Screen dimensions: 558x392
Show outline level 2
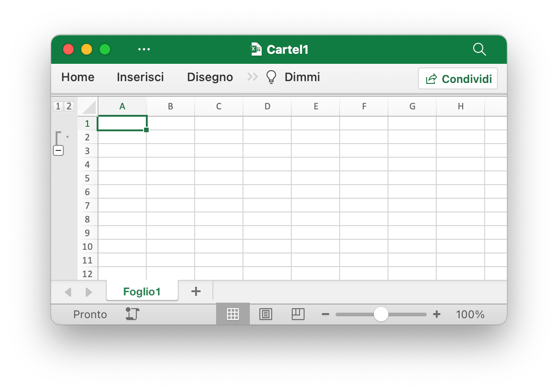point(68,106)
